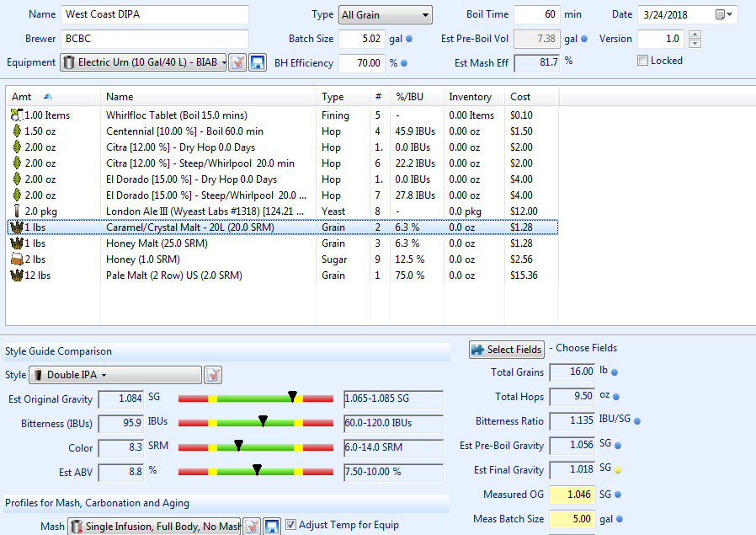Screen dimensions: 756x535
Task: Click the Whirlfloc Tablet fining icon
Action: click(x=17, y=115)
